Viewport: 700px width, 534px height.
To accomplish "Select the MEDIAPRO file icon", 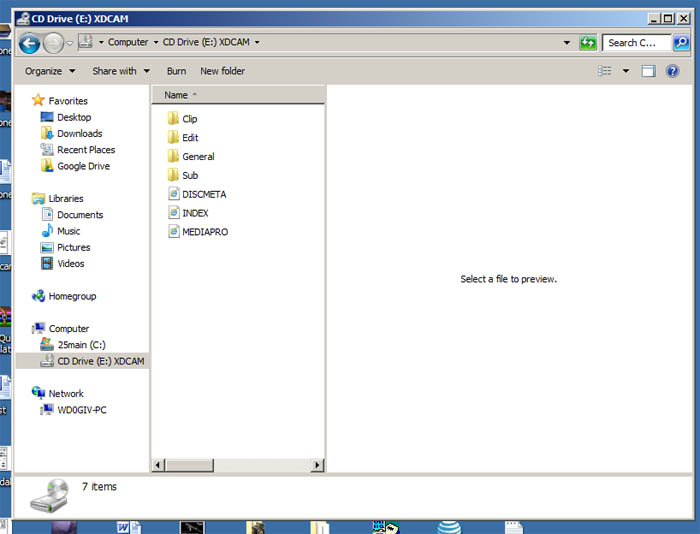I will [x=174, y=232].
